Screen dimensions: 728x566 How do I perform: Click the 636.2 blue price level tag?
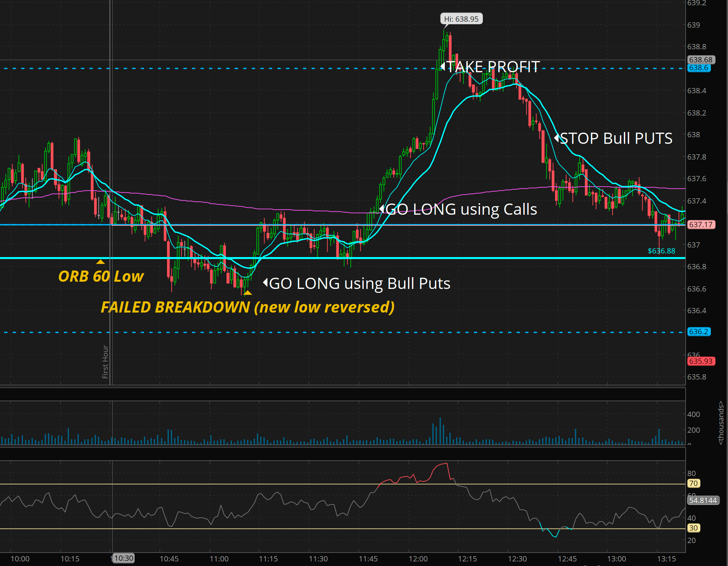[x=699, y=332]
